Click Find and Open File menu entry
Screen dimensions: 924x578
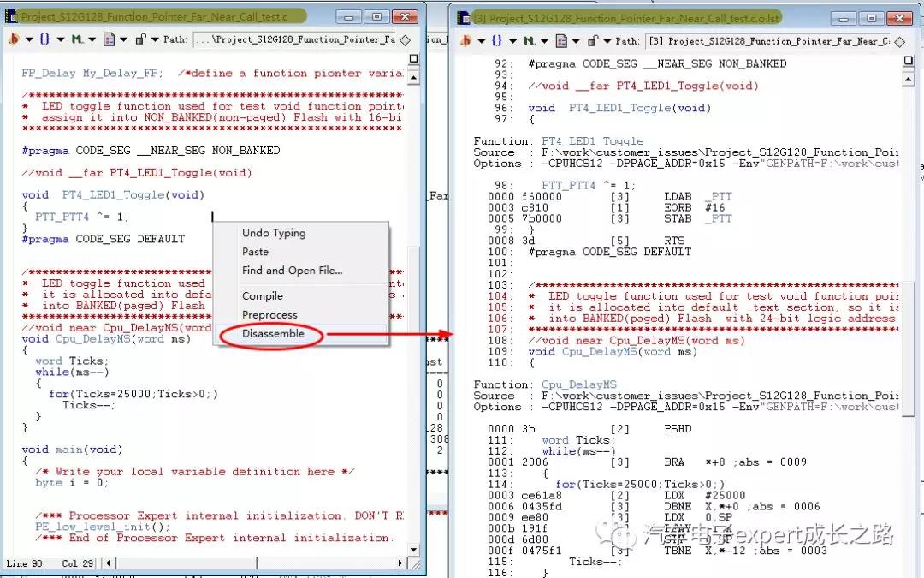coord(292,271)
